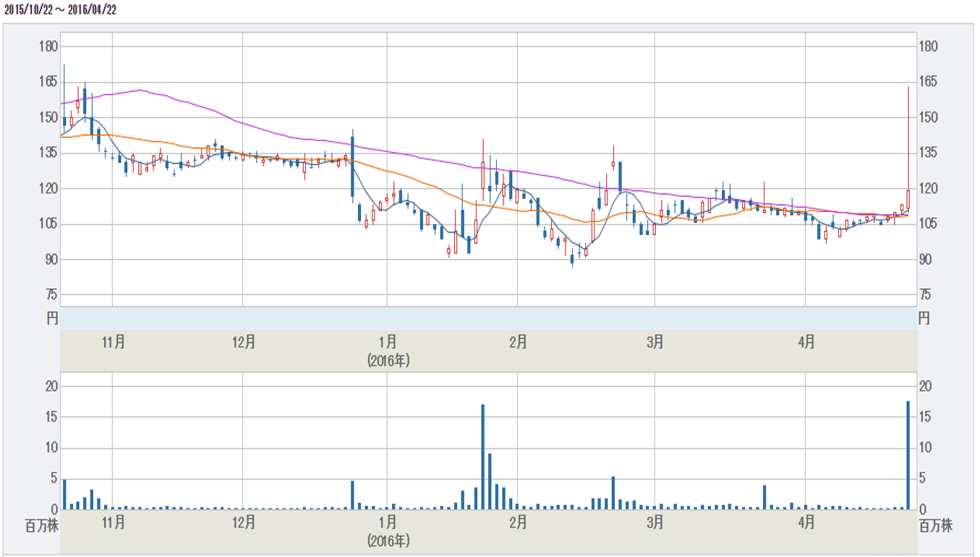The height and width of the screenshot is (557, 980).
Task: Click the 105 label on the right price axis
Action: [x=928, y=224]
